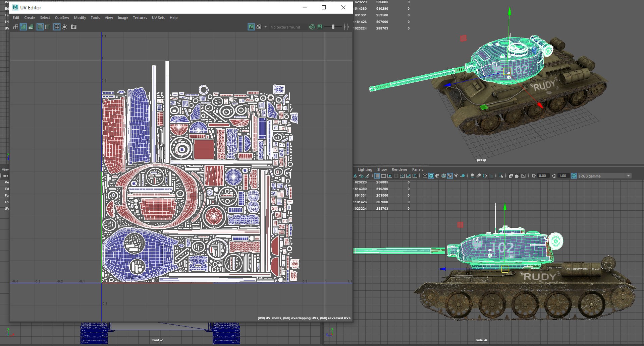Open the Create menu in UV Editor

point(30,18)
